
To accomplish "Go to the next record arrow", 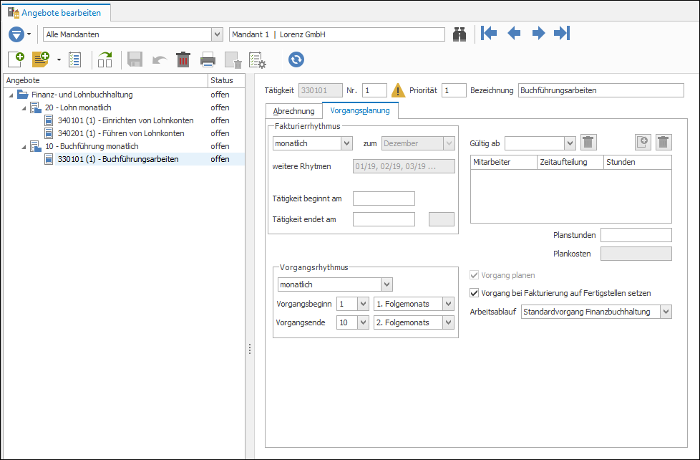I will point(538,33).
